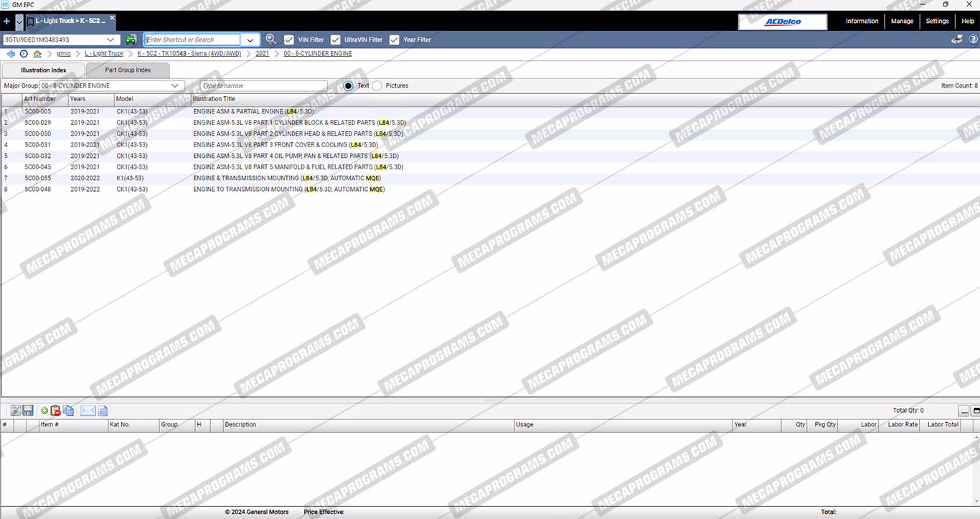Screen dimensions: 980x519
Task: Toggle the UltraVIN Filter checkbox
Action: 335,39
